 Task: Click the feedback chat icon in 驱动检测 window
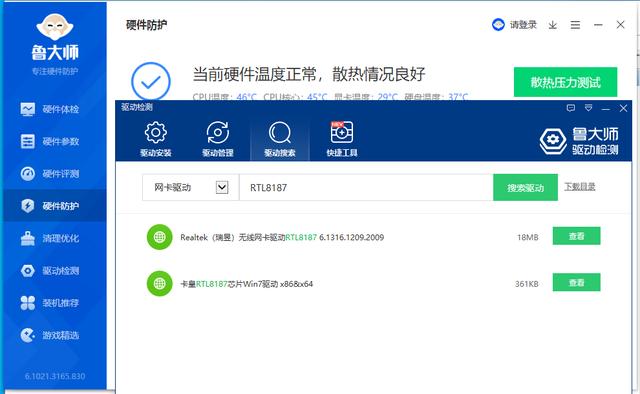pos(571,108)
